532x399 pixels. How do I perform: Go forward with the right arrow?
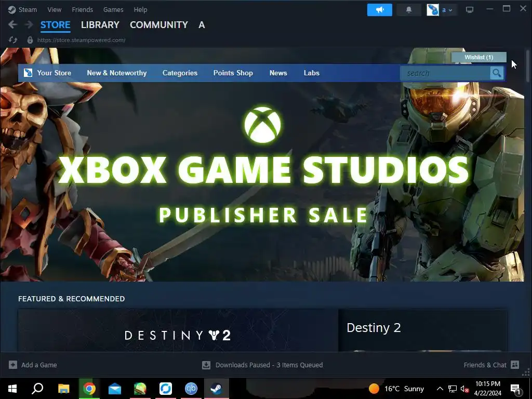(x=29, y=24)
